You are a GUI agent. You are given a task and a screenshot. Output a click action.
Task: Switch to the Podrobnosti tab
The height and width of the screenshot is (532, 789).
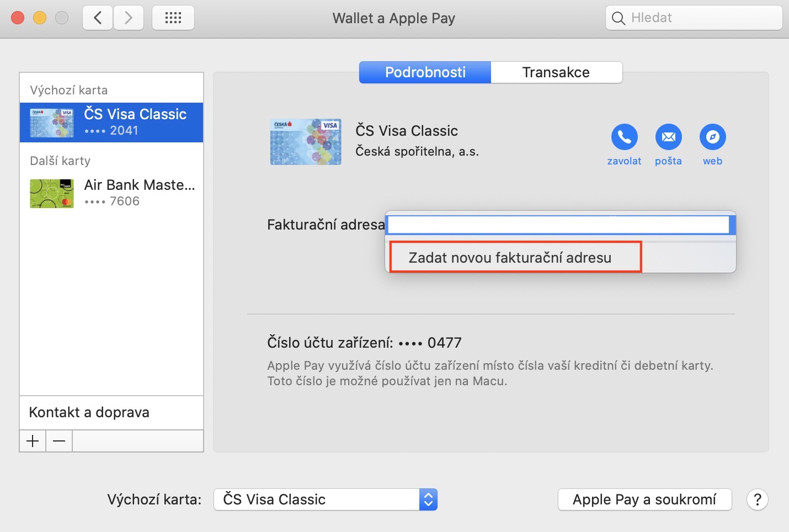click(425, 72)
